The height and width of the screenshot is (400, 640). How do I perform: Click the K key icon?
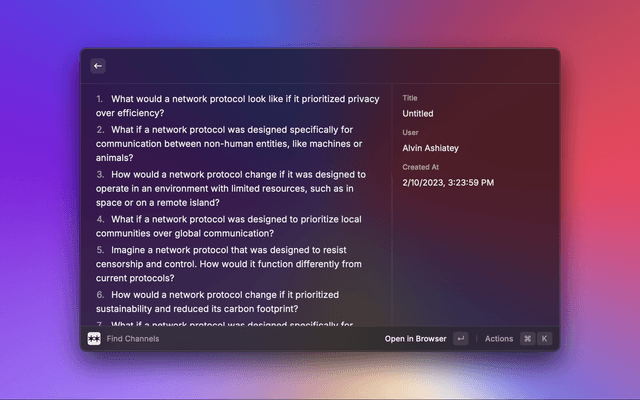pos(544,339)
